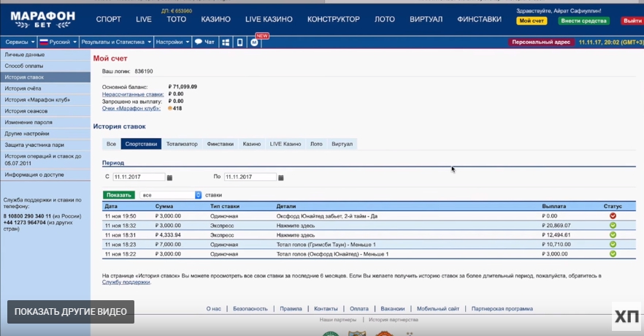
Task: Open the Русский language selector
Action: [58, 42]
